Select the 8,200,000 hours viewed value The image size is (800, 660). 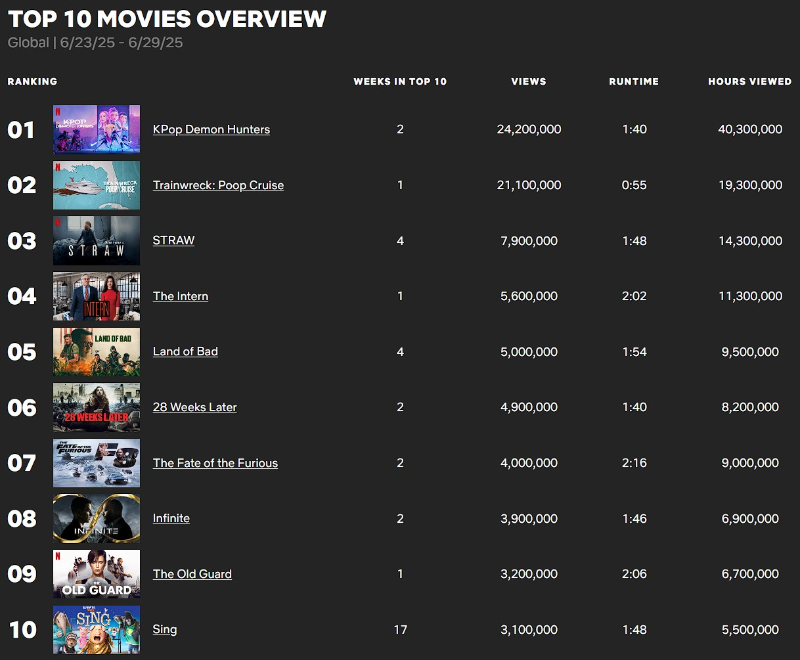pos(750,407)
